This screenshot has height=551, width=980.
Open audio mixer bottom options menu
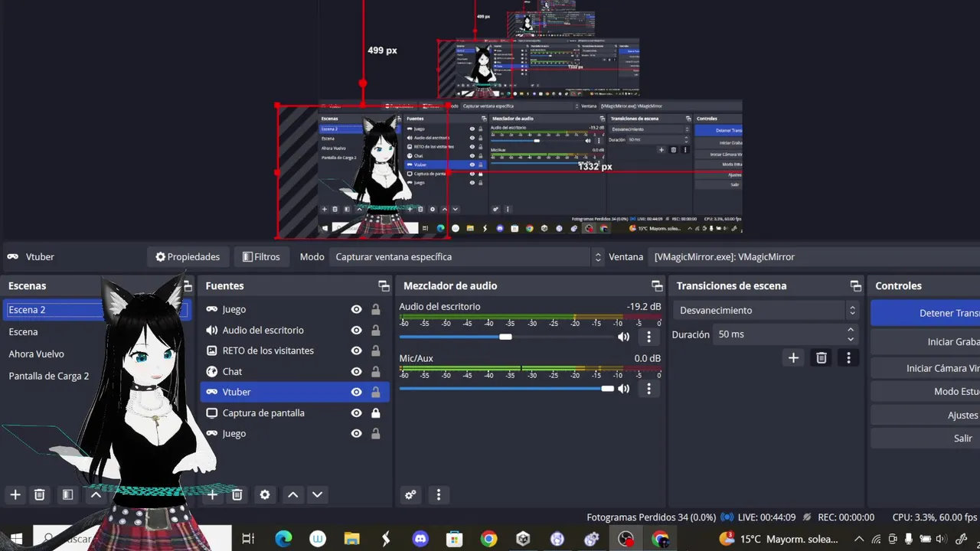[438, 494]
